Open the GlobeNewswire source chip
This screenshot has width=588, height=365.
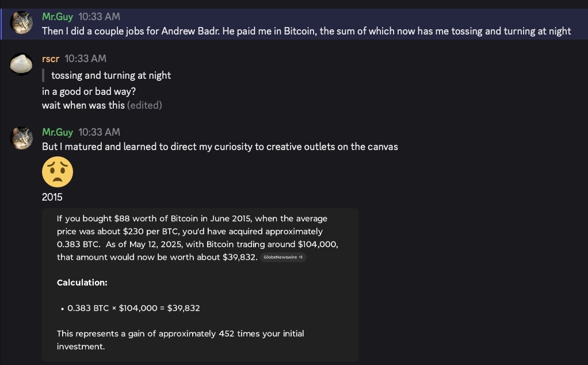(283, 258)
